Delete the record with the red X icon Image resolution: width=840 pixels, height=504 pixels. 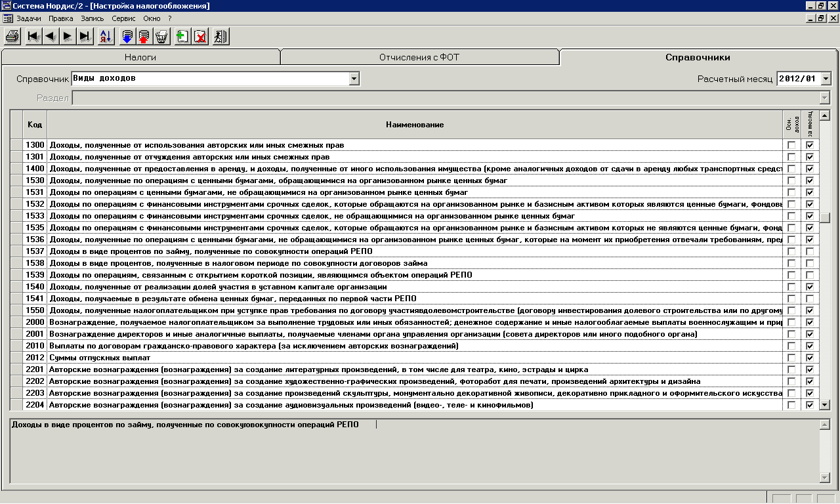pyautogui.click(x=200, y=36)
